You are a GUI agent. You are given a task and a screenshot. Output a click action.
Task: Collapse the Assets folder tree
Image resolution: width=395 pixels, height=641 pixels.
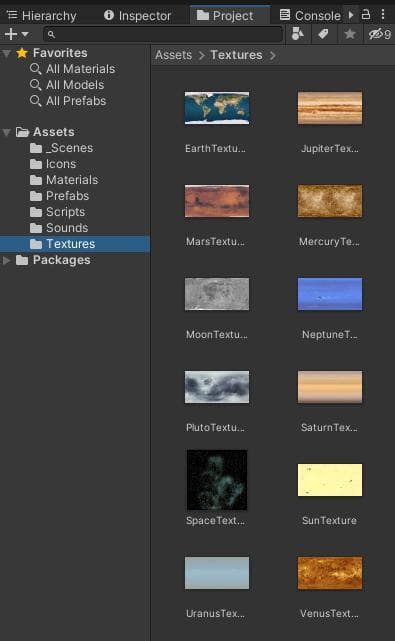(x=7, y=132)
